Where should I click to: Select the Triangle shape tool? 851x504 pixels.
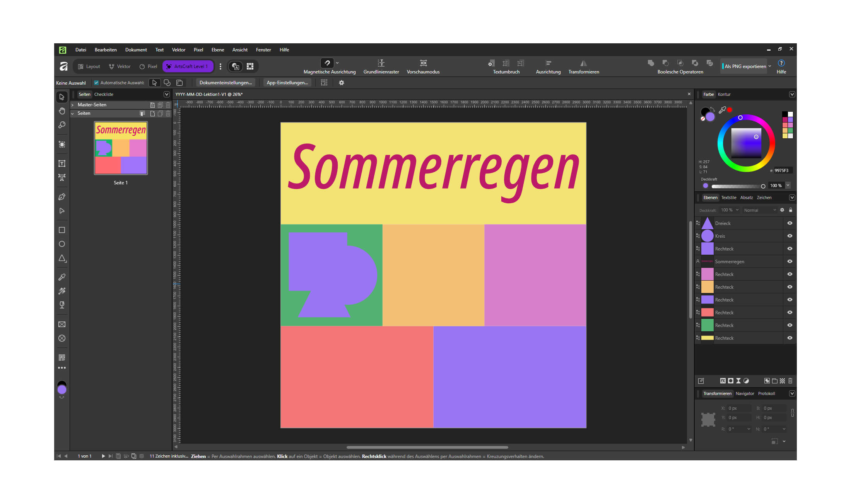click(62, 258)
